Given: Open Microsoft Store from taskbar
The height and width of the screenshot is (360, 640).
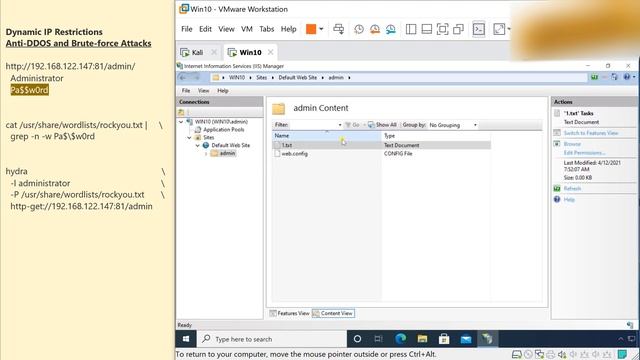Looking at the screenshot, I should (x=444, y=339).
